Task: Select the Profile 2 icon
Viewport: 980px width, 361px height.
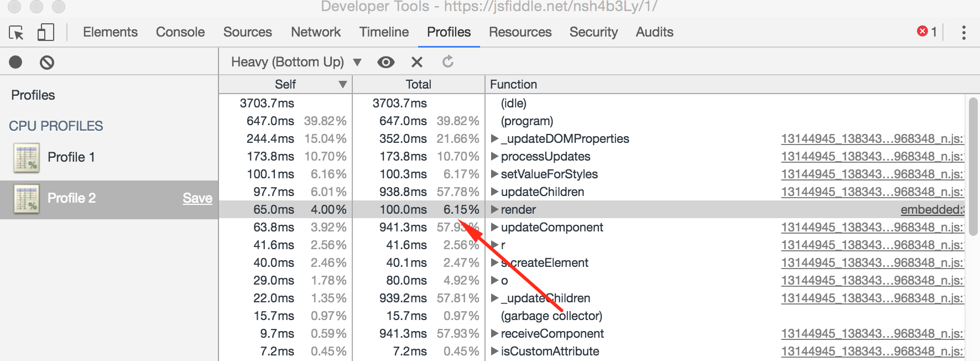Action: 26,199
